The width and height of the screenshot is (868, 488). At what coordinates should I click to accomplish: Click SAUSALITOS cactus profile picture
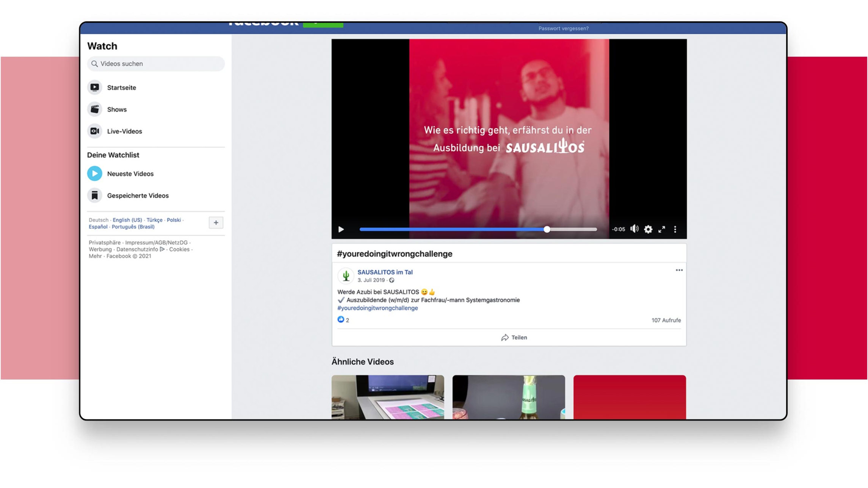[x=346, y=276]
